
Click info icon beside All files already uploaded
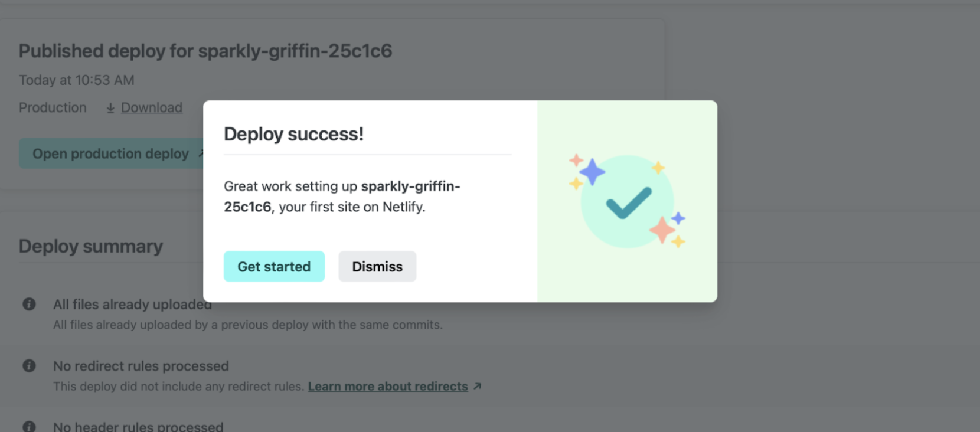[x=29, y=304]
